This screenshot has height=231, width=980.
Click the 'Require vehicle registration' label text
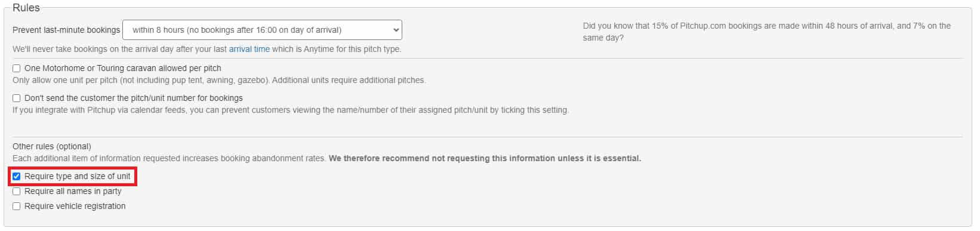pyautogui.click(x=75, y=206)
